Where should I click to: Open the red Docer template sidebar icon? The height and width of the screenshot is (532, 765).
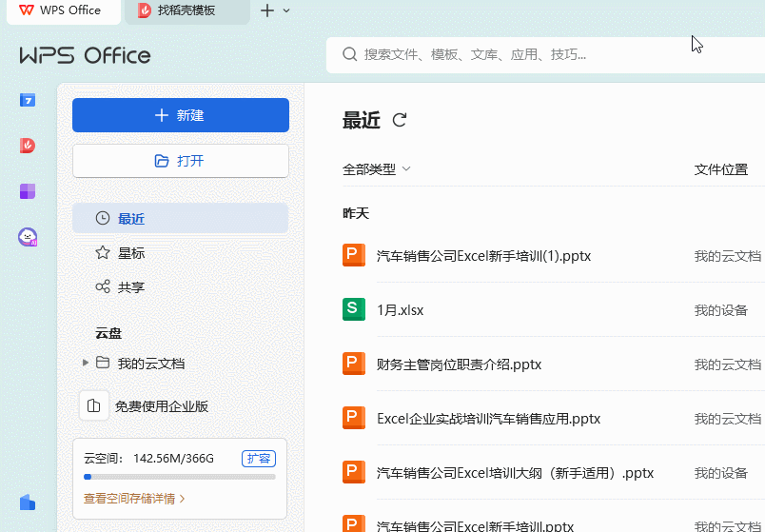[28, 146]
